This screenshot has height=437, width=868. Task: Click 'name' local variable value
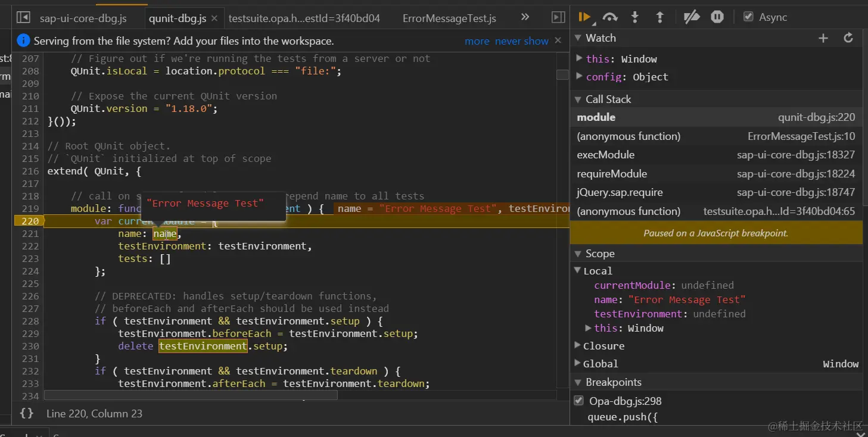click(687, 299)
